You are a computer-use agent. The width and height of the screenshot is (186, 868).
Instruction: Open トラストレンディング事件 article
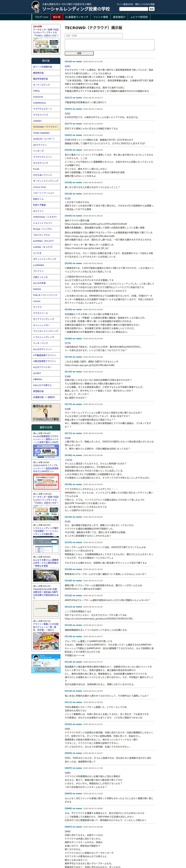(x=46, y=531)
